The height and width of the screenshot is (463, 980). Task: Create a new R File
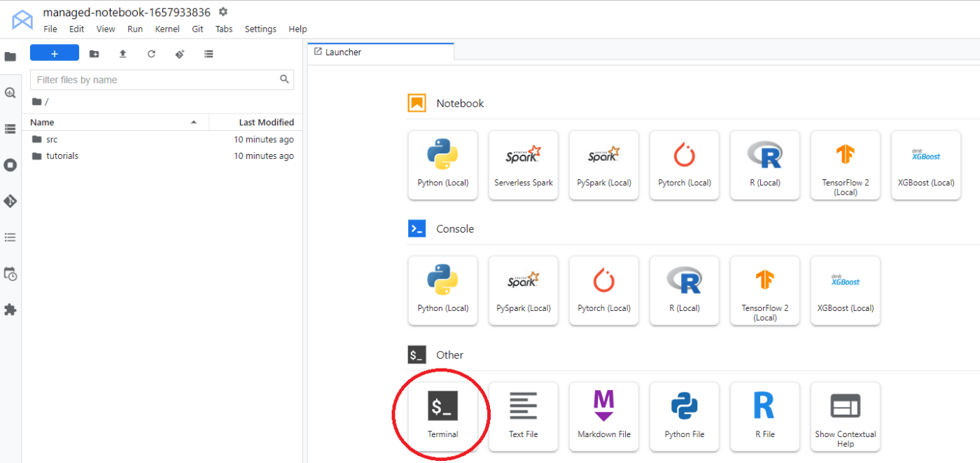click(764, 416)
